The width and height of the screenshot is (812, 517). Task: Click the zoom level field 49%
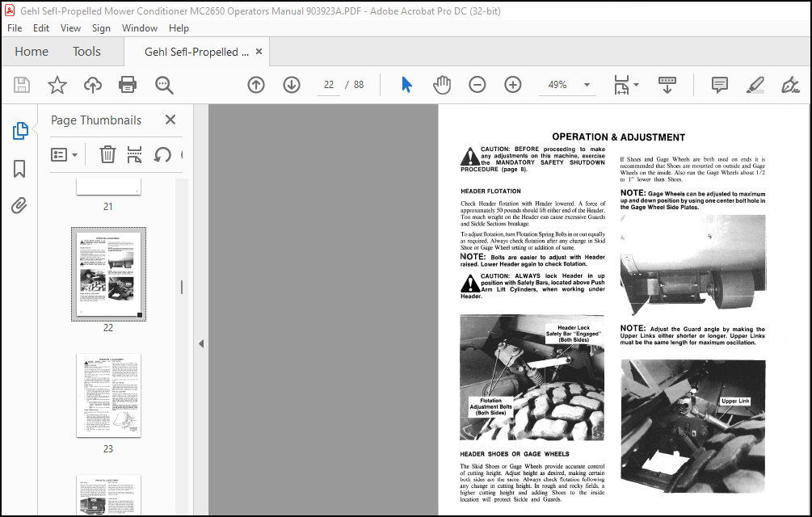click(557, 85)
